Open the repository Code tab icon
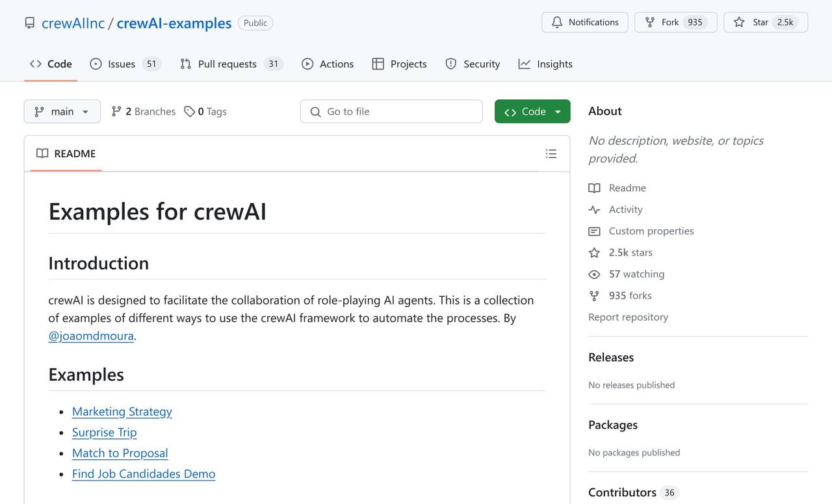Viewport: 832px width, 504px height. [35, 64]
